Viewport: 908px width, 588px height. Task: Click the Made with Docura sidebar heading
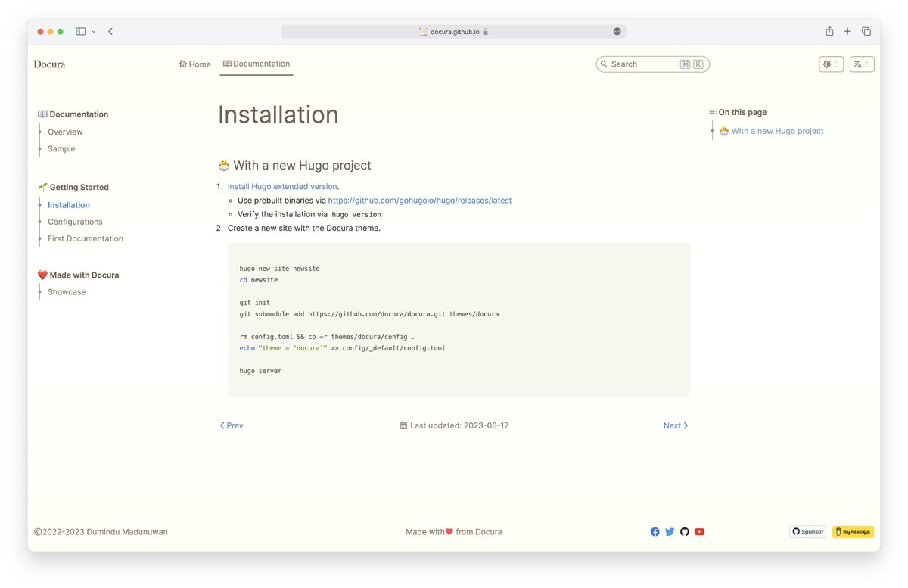(x=79, y=275)
